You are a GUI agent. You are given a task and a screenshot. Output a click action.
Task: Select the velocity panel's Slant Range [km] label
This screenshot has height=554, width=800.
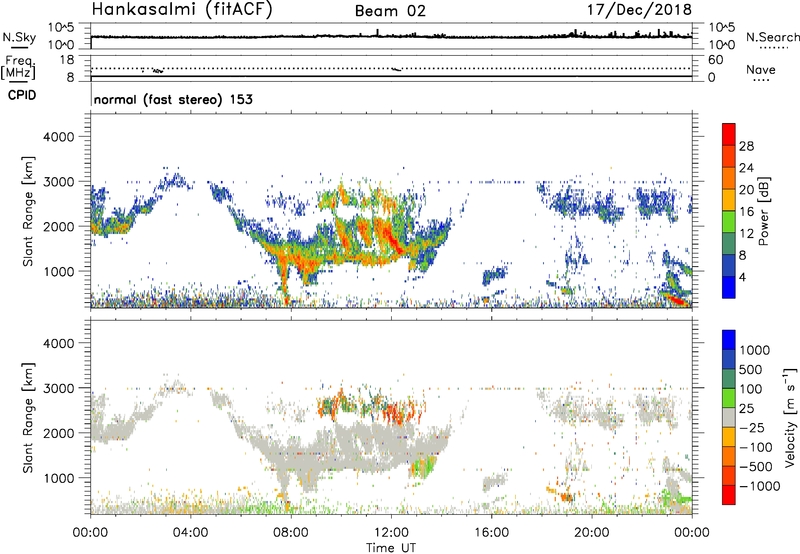(x=28, y=418)
